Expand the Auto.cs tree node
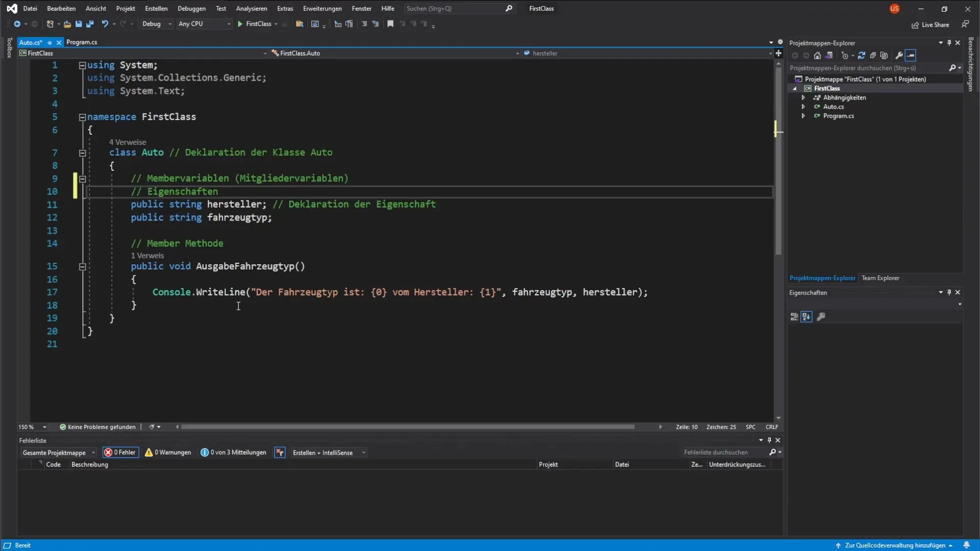This screenshot has width=980, height=551. [x=803, y=107]
